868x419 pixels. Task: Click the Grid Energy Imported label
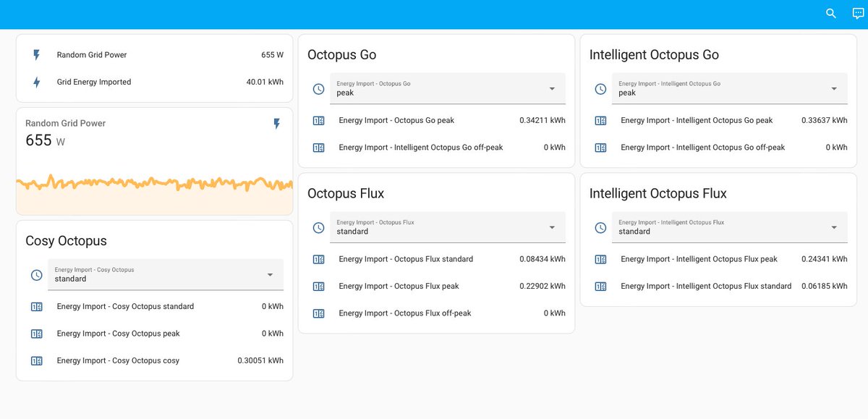94,82
